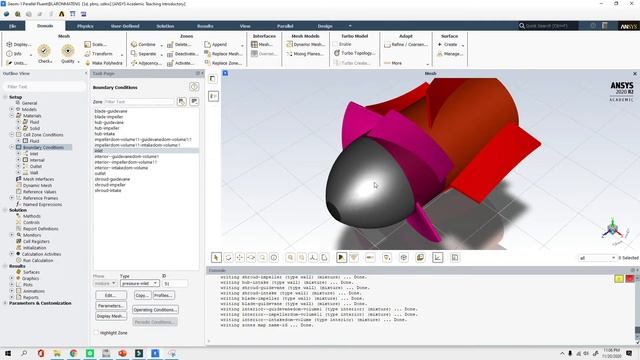This screenshot has height=360, width=640.
Task: Click the Quick Search field
Action: pos(548,26)
